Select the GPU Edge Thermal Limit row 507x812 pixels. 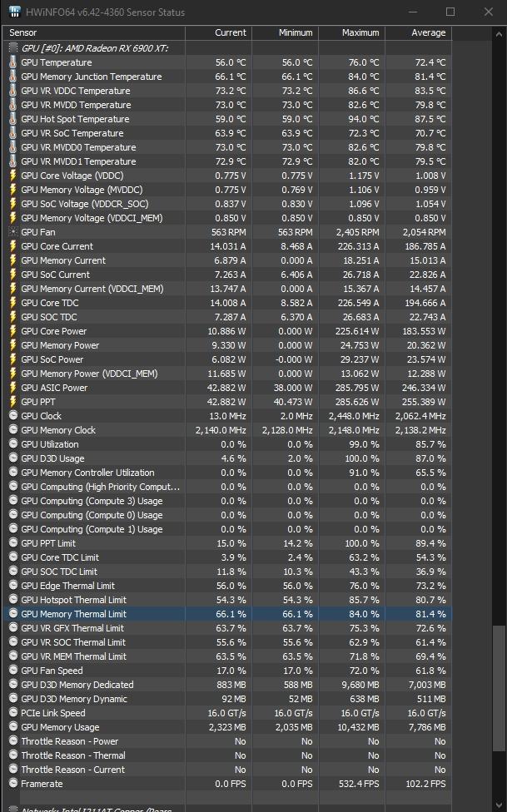pos(228,585)
